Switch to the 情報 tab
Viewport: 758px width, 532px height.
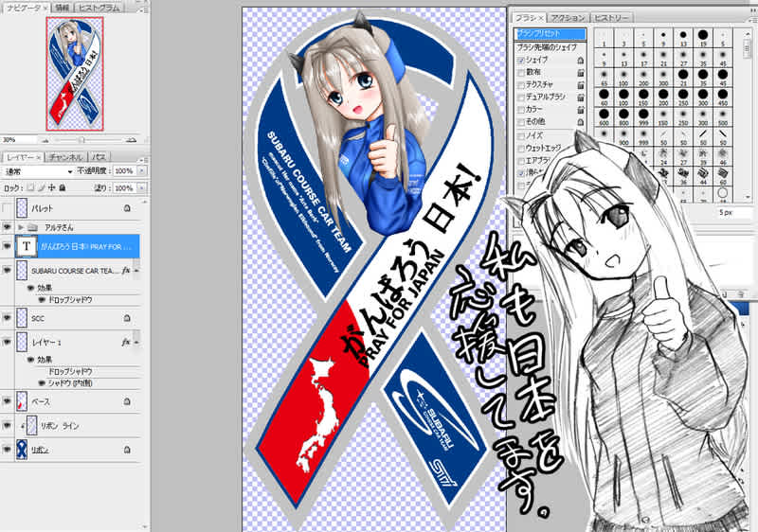62,8
